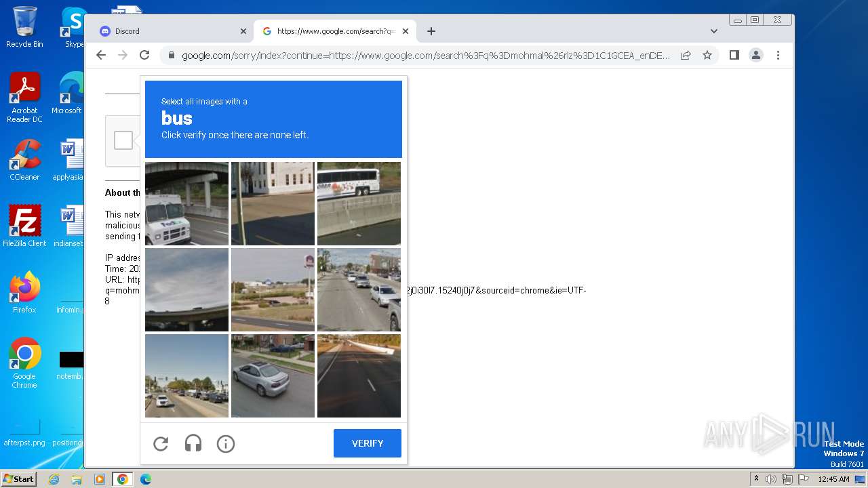The image size is (868, 488).
Task: Toggle the Chrome side panel
Action: point(734,56)
